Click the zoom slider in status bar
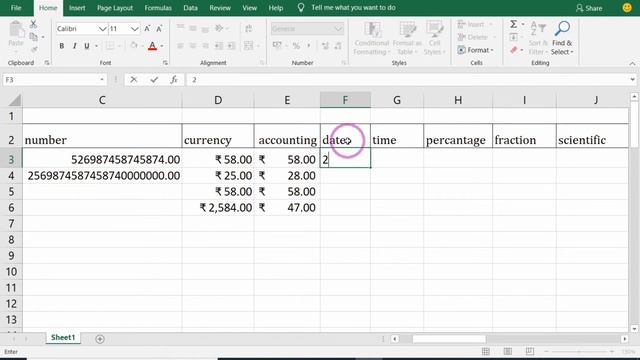 click(x=579, y=351)
